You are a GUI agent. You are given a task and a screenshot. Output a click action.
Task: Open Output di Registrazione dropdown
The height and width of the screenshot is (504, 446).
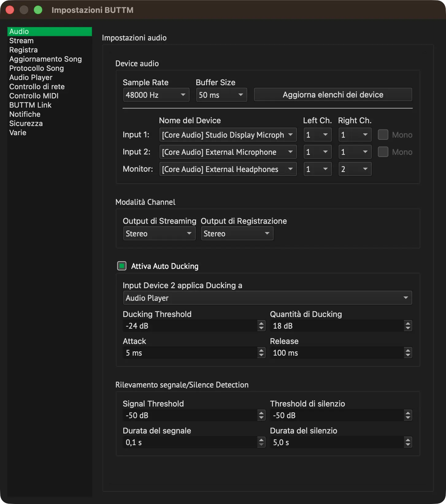point(237,234)
